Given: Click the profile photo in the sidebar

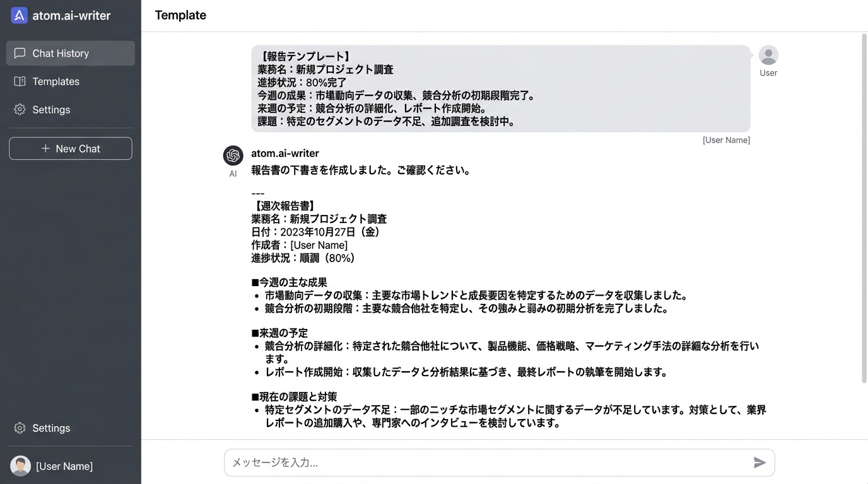Looking at the screenshot, I should [20, 466].
